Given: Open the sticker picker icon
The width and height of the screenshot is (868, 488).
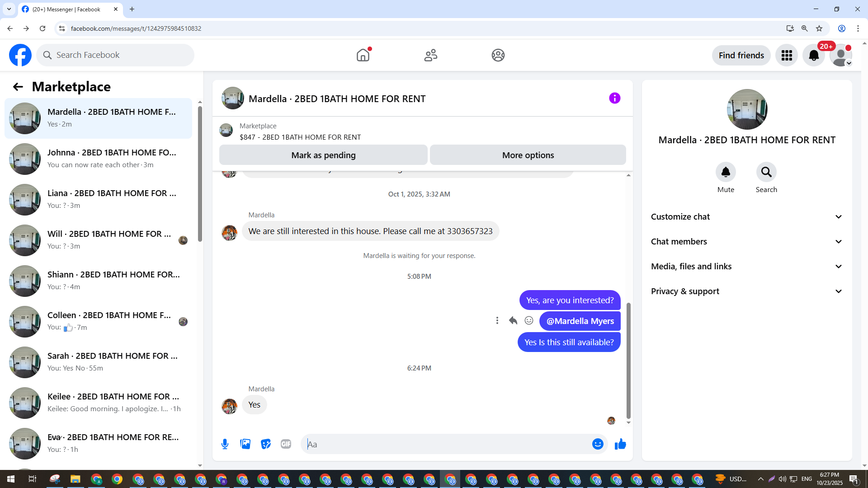Looking at the screenshot, I should tap(266, 444).
